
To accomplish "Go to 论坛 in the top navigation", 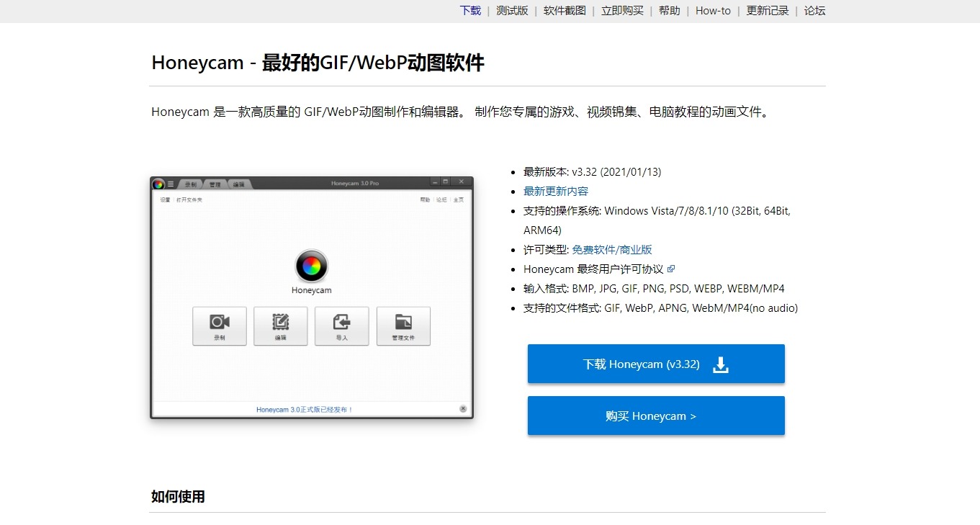I will pos(815,11).
